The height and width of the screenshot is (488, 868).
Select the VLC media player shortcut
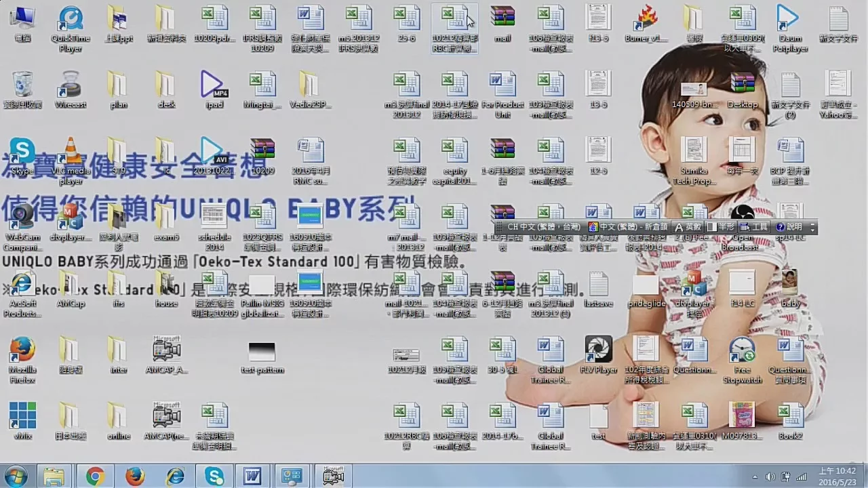(71, 161)
